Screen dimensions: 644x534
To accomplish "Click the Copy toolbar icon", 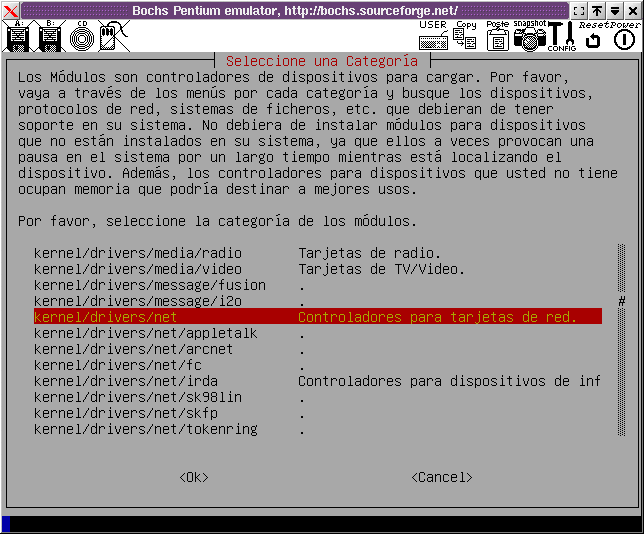I will click(465, 37).
